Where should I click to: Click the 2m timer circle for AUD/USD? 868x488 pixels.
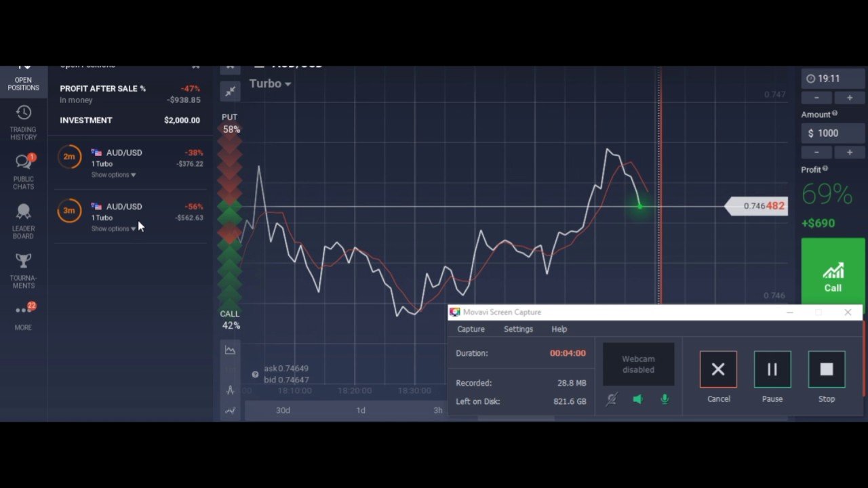(69, 157)
